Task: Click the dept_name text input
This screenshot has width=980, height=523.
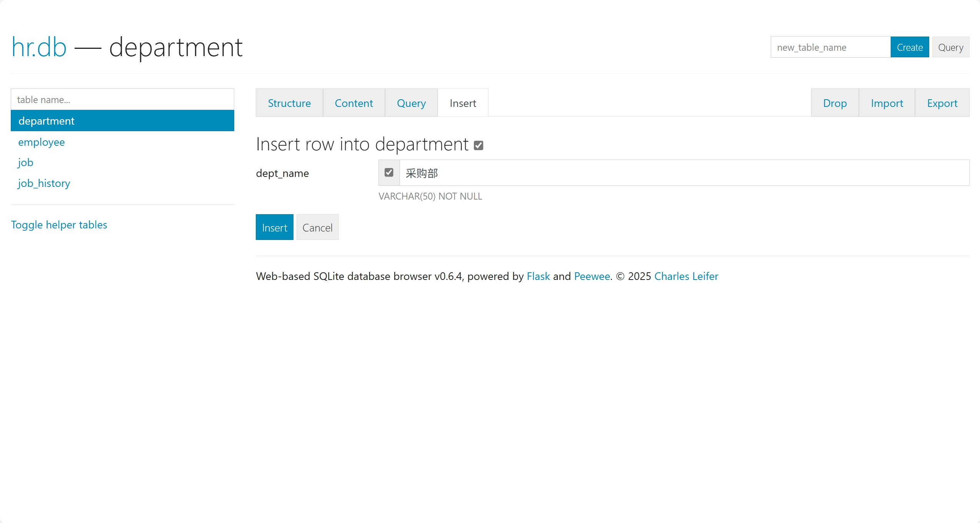Action: pos(684,173)
